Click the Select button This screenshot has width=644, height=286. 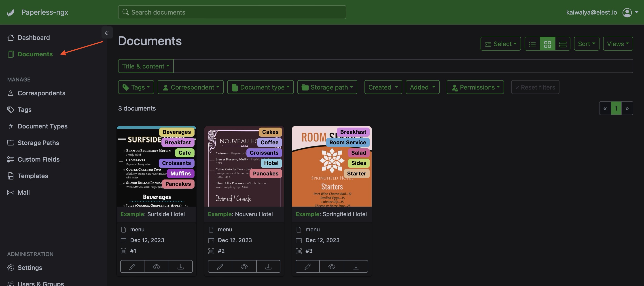[x=500, y=44]
